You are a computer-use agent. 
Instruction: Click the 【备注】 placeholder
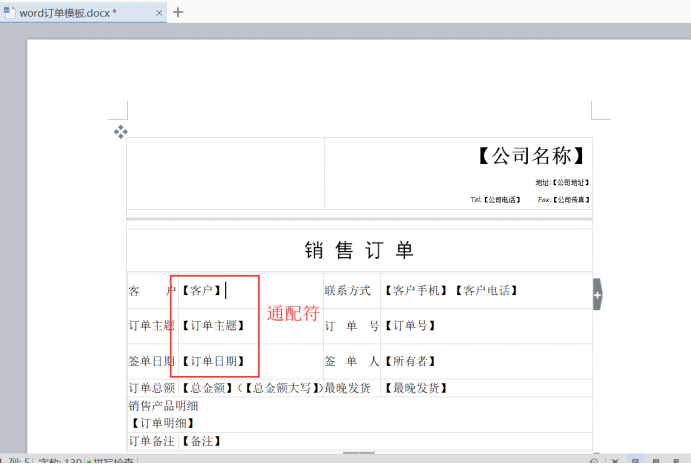202,441
